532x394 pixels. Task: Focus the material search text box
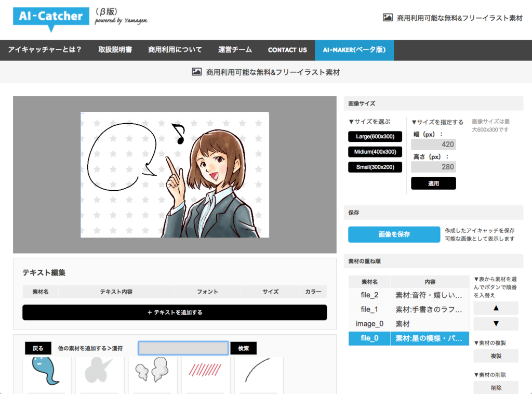tap(183, 348)
